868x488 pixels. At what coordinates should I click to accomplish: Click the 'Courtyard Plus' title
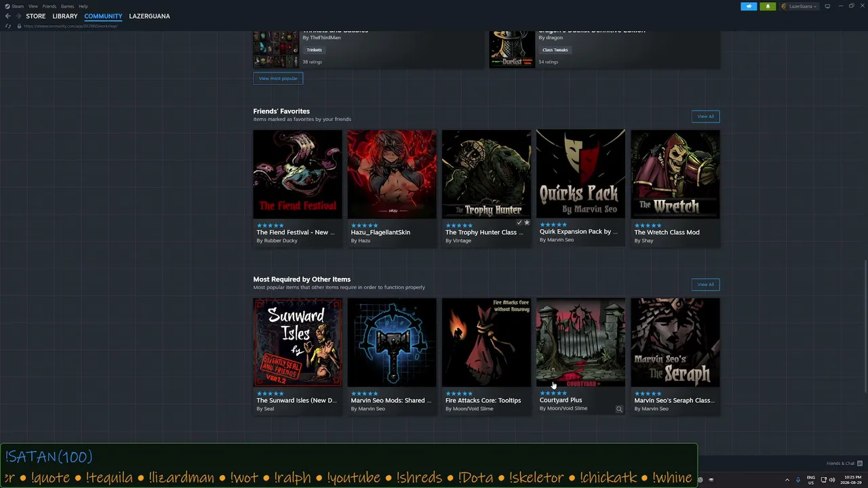click(x=561, y=400)
